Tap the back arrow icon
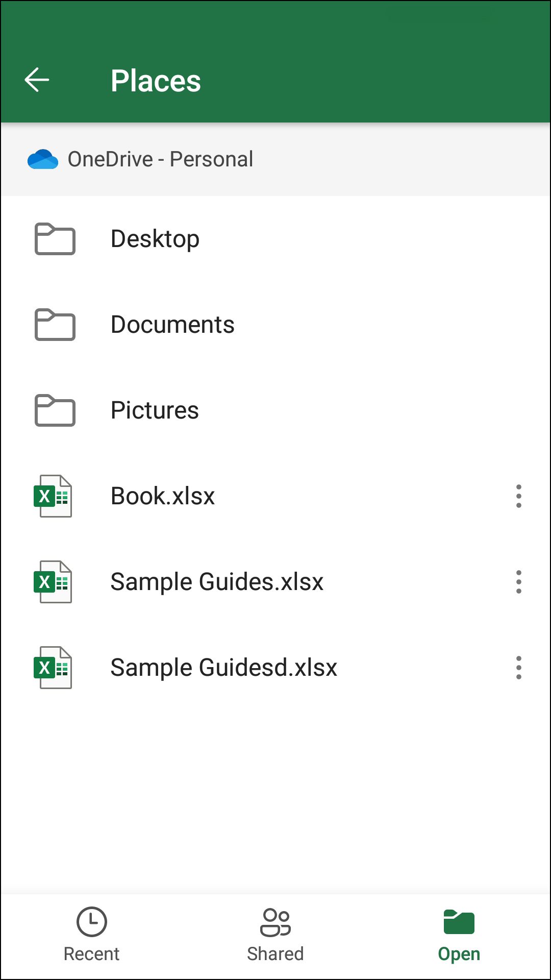The image size is (551, 980). (37, 80)
